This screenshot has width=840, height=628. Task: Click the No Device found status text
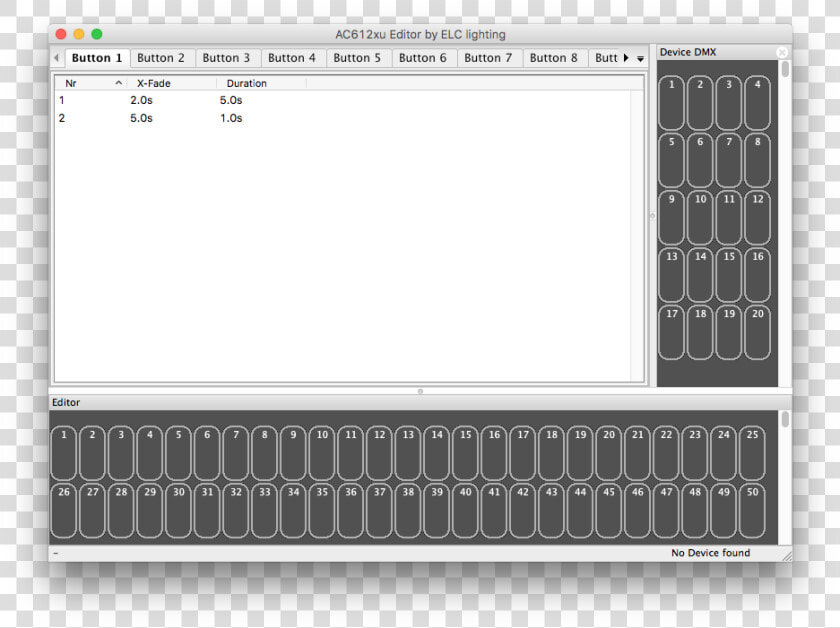(x=710, y=552)
